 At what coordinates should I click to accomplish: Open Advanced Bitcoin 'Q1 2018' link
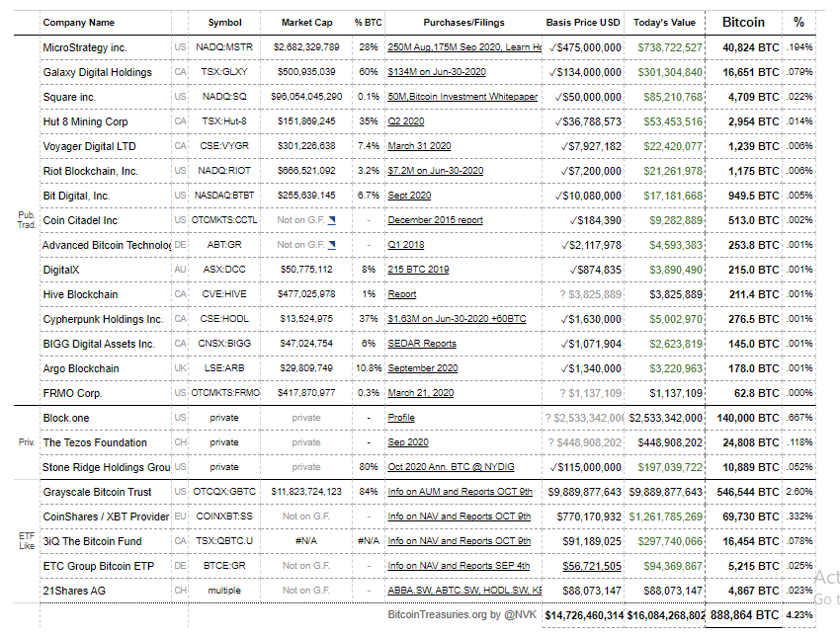click(x=406, y=245)
